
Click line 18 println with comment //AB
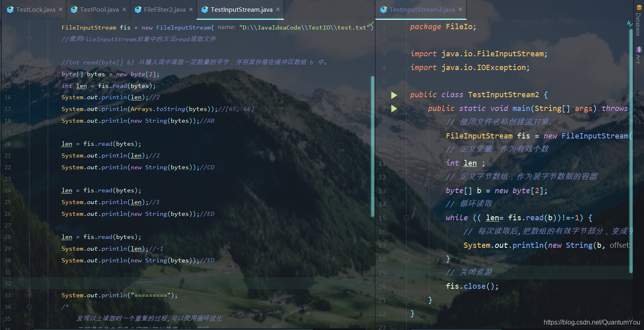click(138, 121)
